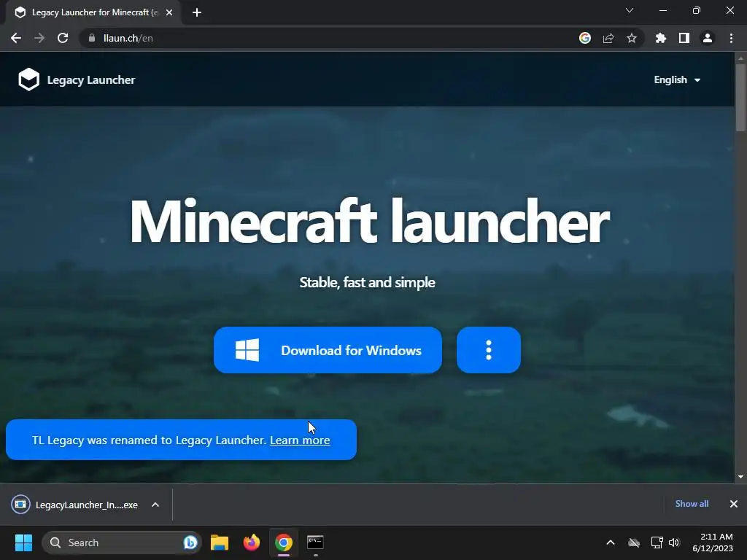
Task: Open File Explorer from taskbar
Action: click(220, 542)
